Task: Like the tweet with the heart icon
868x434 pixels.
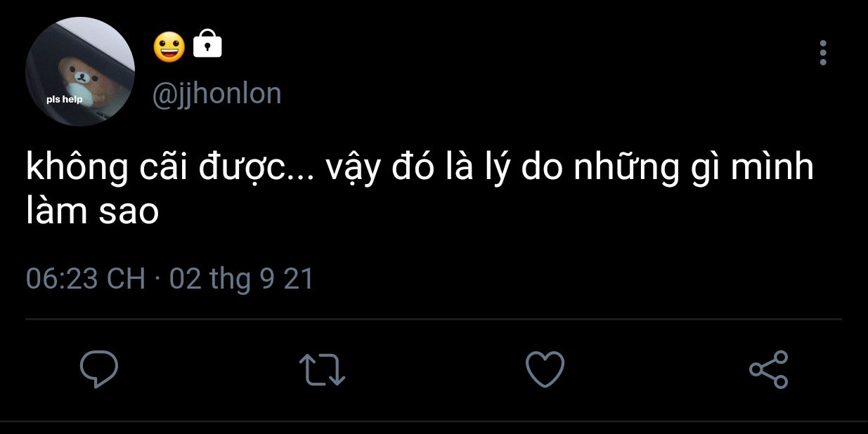Action: (x=545, y=369)
